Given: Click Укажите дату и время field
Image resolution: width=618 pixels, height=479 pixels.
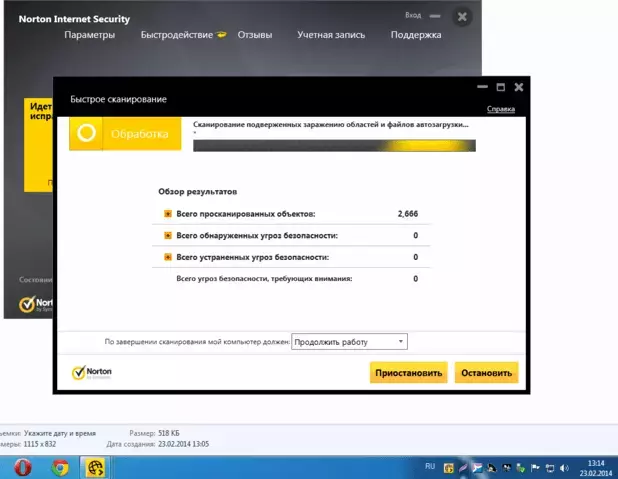Looking at the screenshot, I should coord(60,433).
